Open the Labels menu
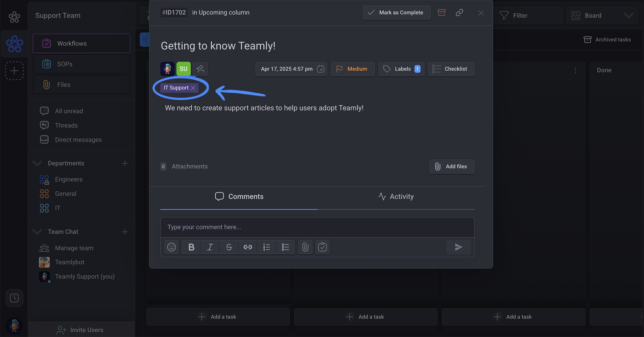 401,69
